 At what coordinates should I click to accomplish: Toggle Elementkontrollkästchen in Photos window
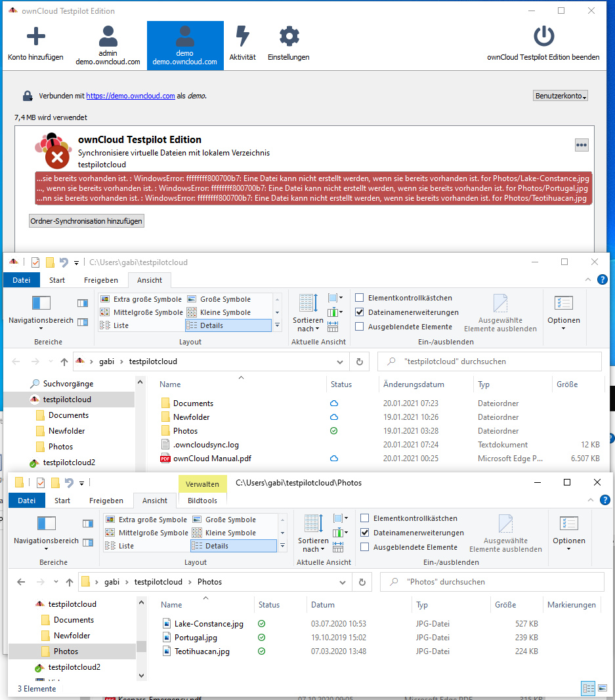tap(365, 518)
